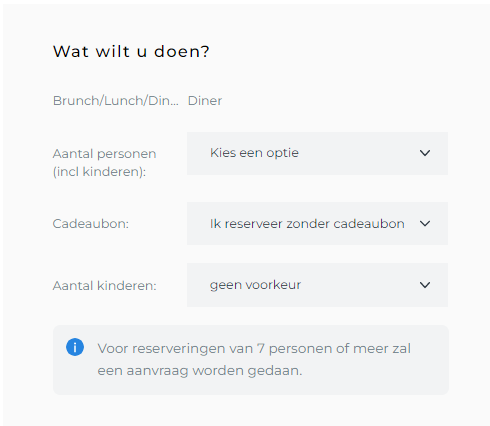Click the 'Diner' meal type value

(205, 101)
